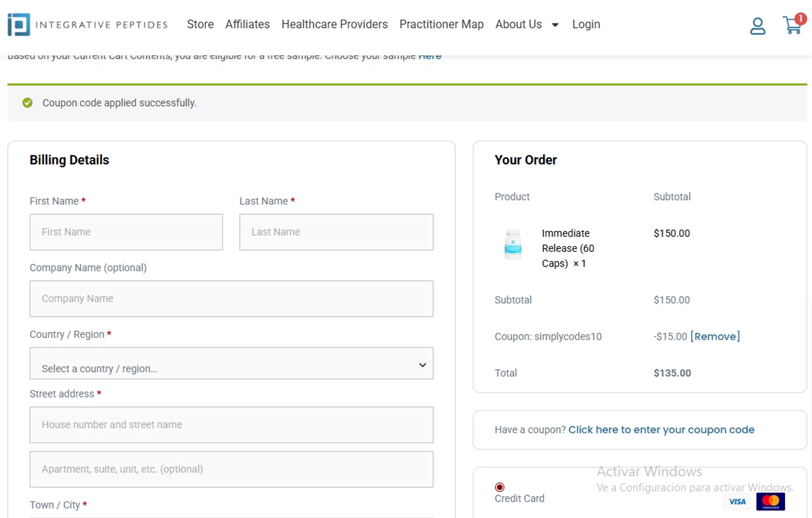The height and width of the screenshot is (518, 812).
Task: Choose your free sample Here link
Action: [x=430, y=56]
